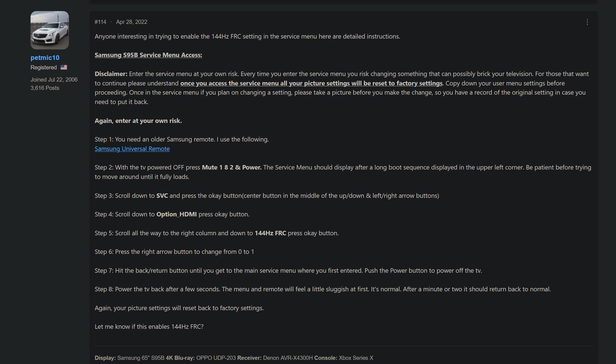Click the bold Option_HDMI text in Step 4

[x=177, y=214]
